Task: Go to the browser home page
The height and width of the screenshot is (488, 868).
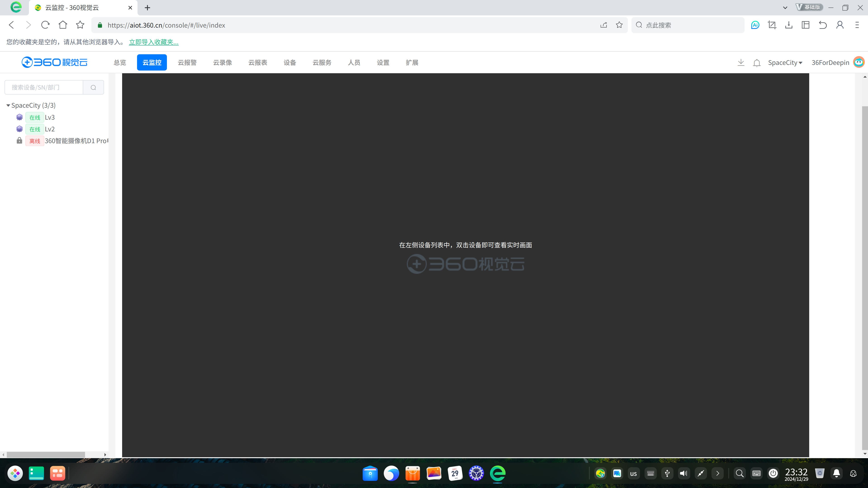Action: 63,25
